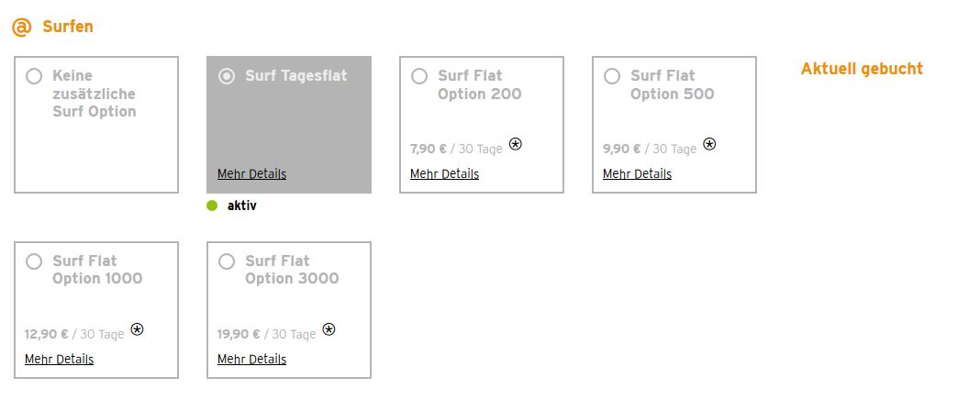Click the asterisk icon next to 19,90 € price
This screenshot has width=980, height=411.
329,329
